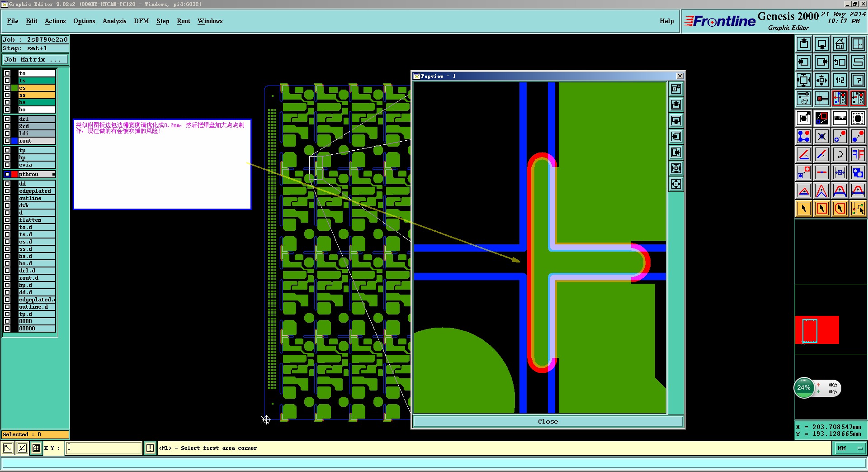Image resolution: width=868 pixels, height=472 pixels.
Task: Open the File menu
Action: [13, 21]
